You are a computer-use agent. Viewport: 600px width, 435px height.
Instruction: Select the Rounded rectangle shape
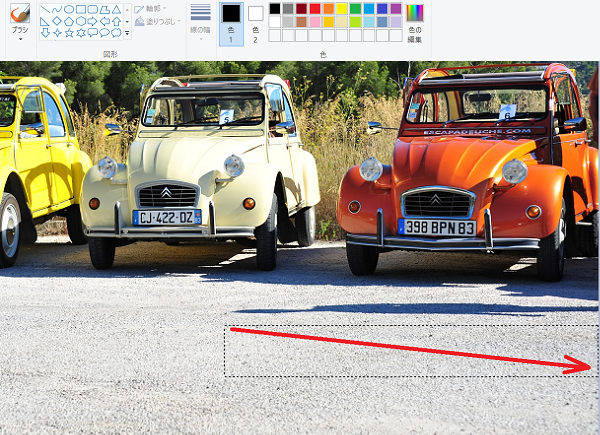pyautogui.click(x=92, y=9)
